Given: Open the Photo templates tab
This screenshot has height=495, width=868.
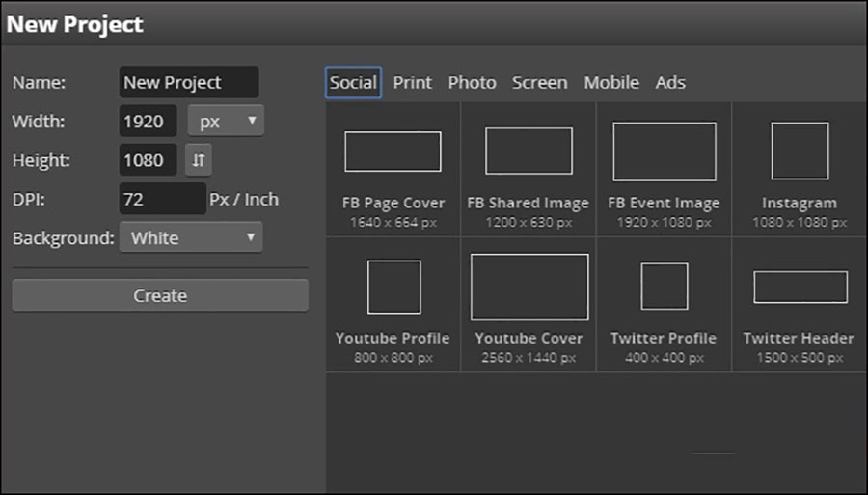Looking at the screenshot, I should [472, 83].
